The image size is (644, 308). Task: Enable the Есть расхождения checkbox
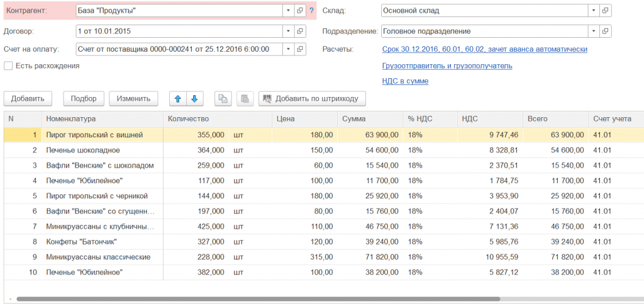9,66
